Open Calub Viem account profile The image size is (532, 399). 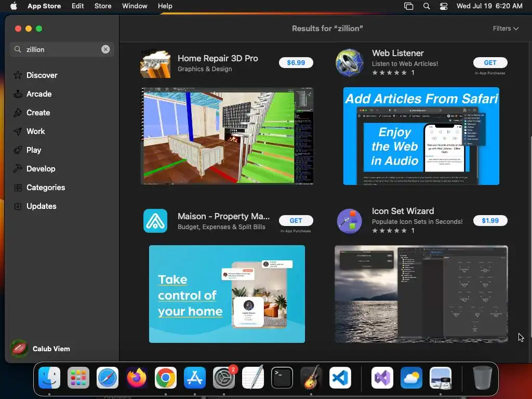(x=41, y=349)
